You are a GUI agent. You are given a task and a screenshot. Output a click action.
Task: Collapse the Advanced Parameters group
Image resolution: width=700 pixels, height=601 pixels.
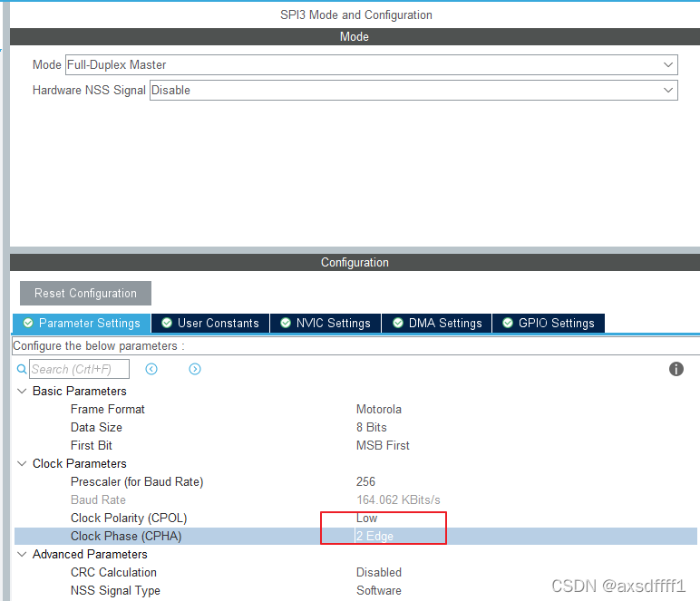click(22, 554)
